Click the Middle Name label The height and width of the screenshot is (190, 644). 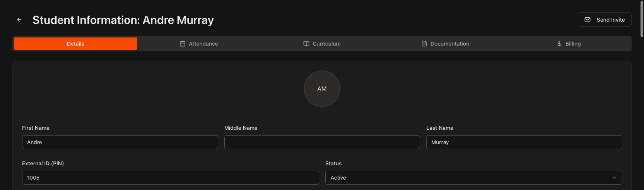241,128
